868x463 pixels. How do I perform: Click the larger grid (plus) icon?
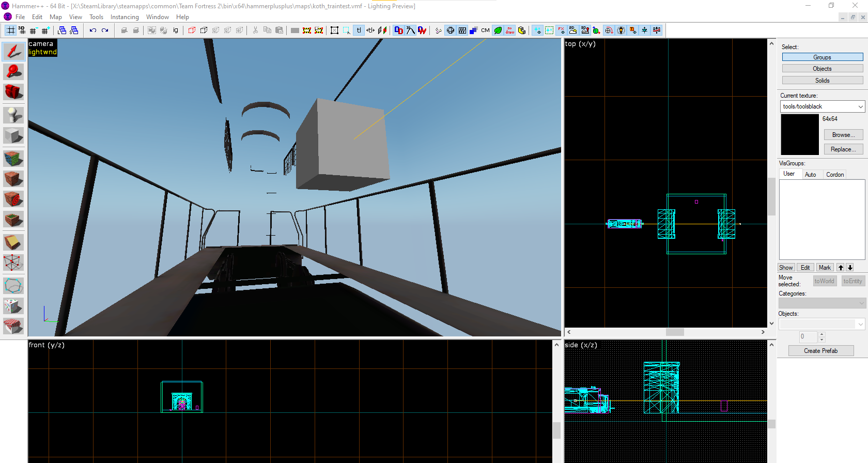click(45, 30)
